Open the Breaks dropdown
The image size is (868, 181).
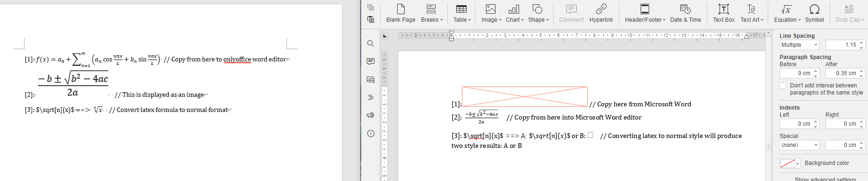(432, 13)
